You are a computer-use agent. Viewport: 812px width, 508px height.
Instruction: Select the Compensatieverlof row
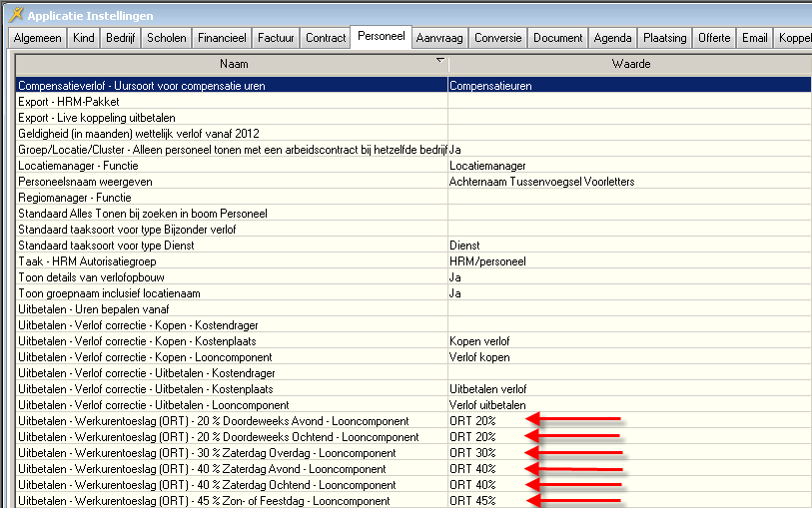[232, 86]
